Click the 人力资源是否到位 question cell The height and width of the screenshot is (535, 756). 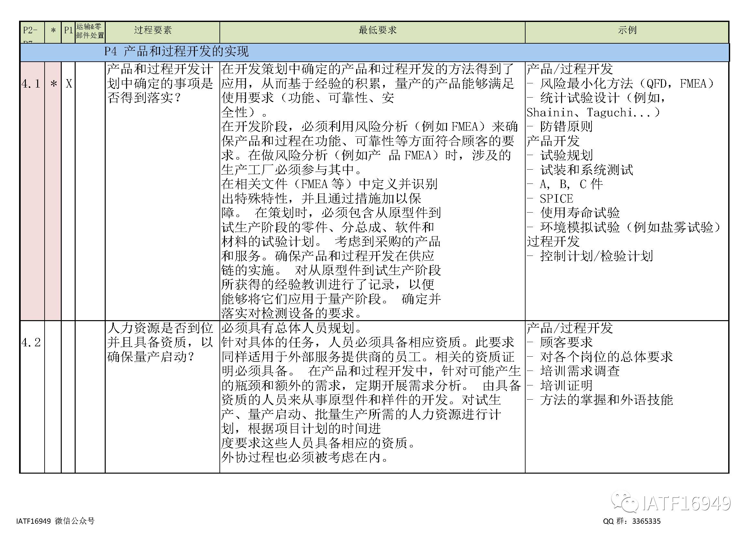pos(160,342)
